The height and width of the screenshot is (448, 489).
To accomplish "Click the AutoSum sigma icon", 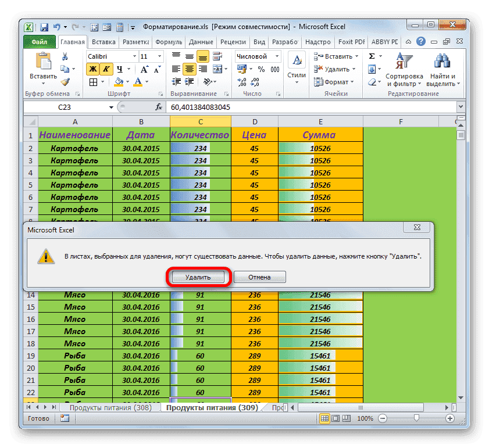I will (372, 56).
